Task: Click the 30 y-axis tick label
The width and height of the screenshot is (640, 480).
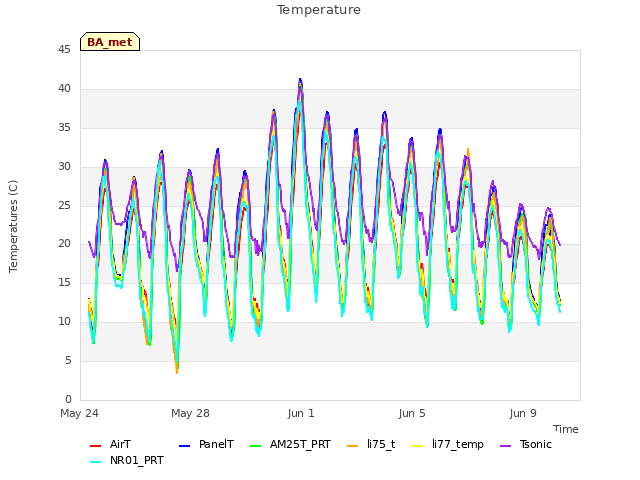Action: (x=64, y=167)
